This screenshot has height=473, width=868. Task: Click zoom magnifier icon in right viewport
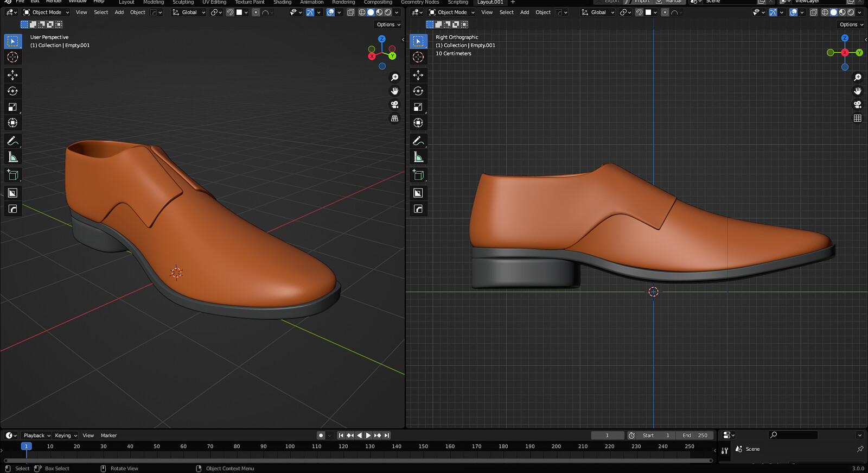[x=858, y=78]
